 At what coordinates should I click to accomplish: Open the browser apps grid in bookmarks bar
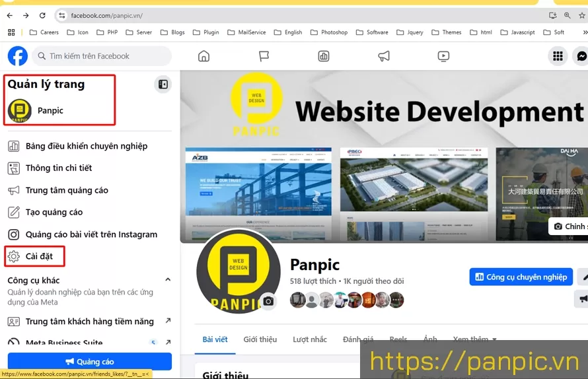coord(11,32)
